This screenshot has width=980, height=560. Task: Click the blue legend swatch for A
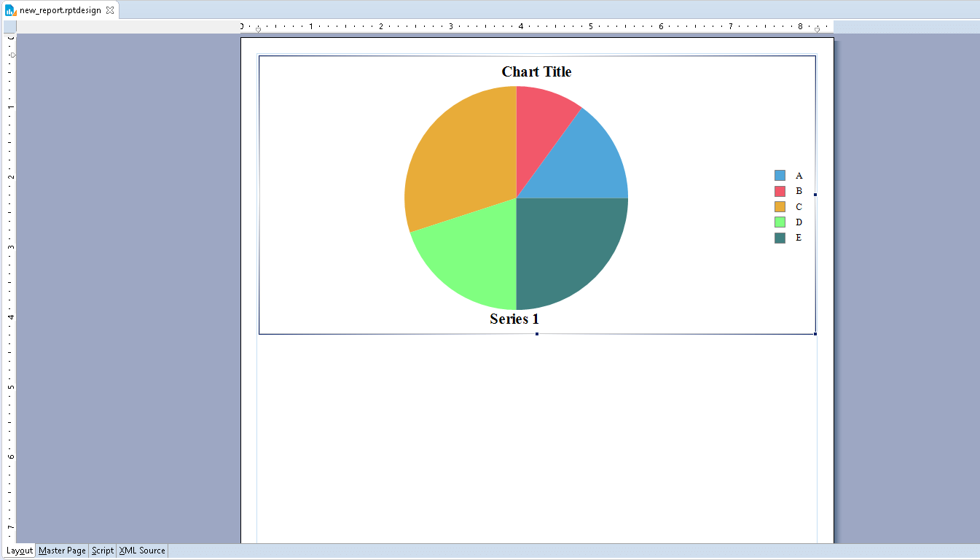click(x=780, y=176)
